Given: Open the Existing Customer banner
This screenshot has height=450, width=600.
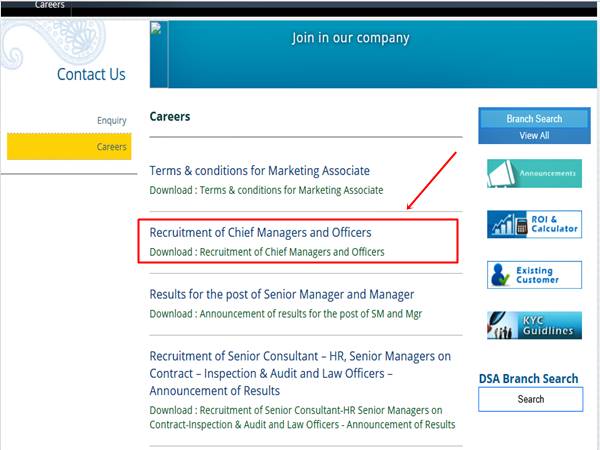Looking at the screenshot, I should coord(534,275).
